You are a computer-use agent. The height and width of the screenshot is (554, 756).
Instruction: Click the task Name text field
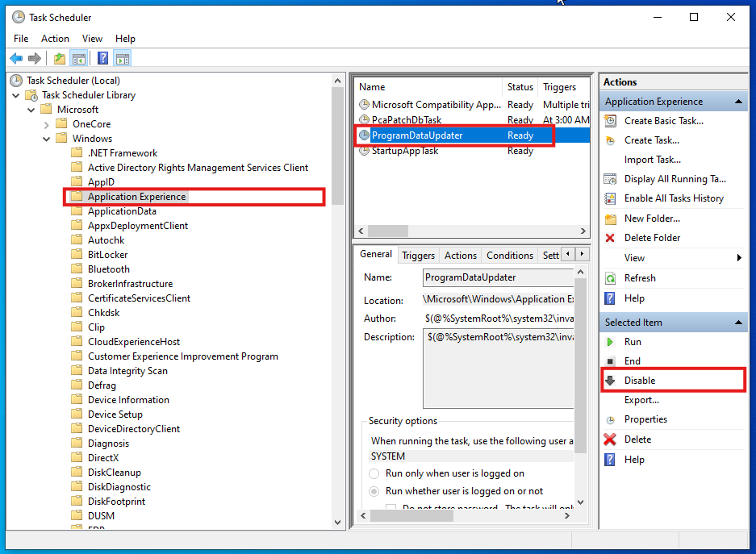(x=498, y=277)
